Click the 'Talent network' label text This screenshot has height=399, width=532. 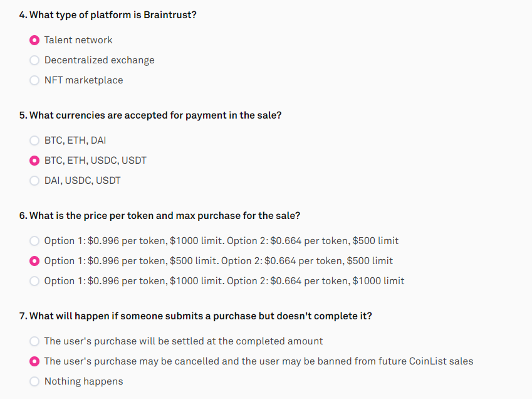point(78,40)
